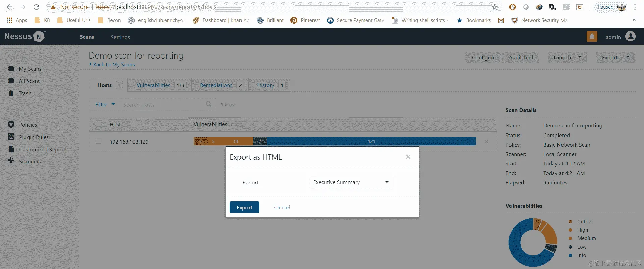Expand the Export dropdown arrow
Image resolution: width=644 pixels, height=269 pixels.
pyautogui.click(x=628, y=57)
